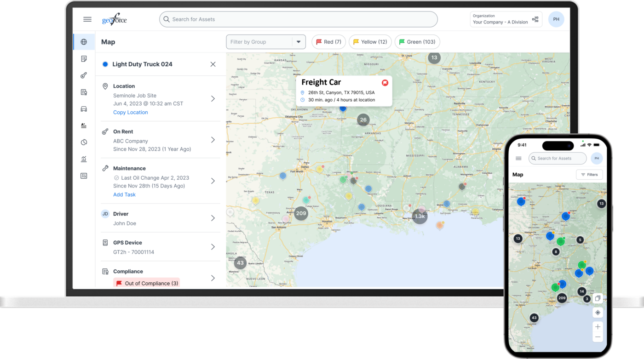Click the Add Task link under Maintenance
644x359 pixels.
(124, 194)
